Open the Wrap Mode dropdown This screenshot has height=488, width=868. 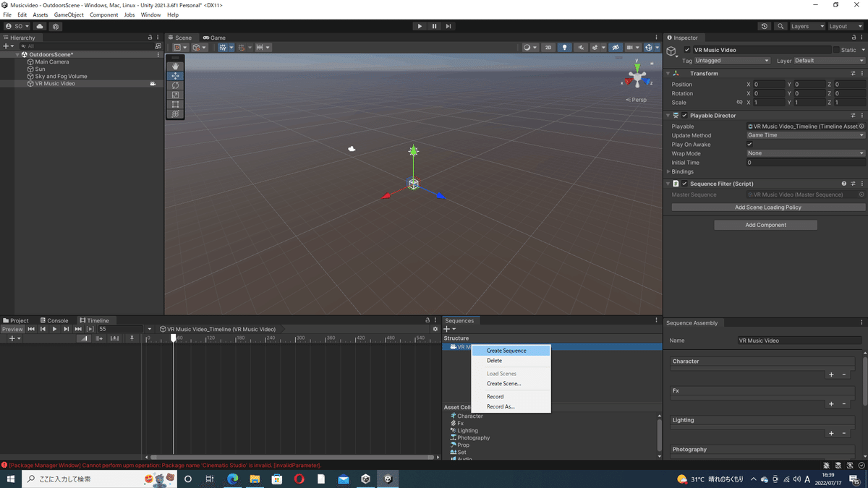point(804,153)
